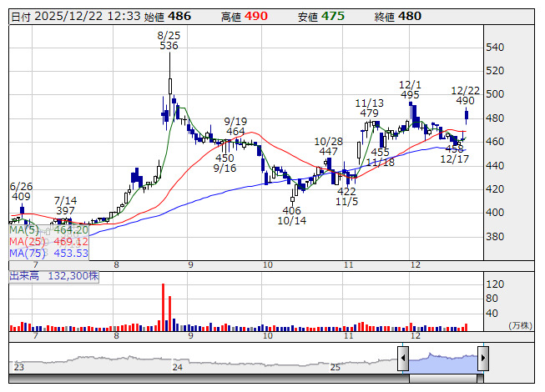This screenshot has height=392, width=545.
Task: Click the 380 price axis label
Action: (495, 237)
